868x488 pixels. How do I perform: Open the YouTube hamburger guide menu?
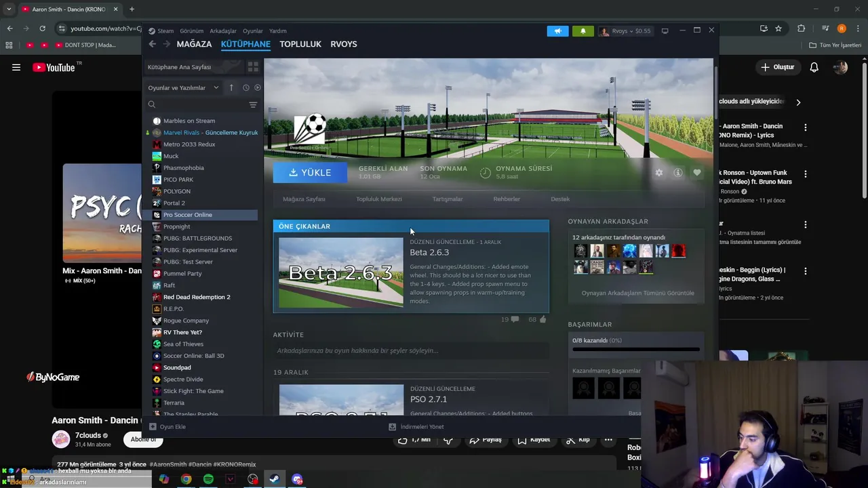[16, 67]
